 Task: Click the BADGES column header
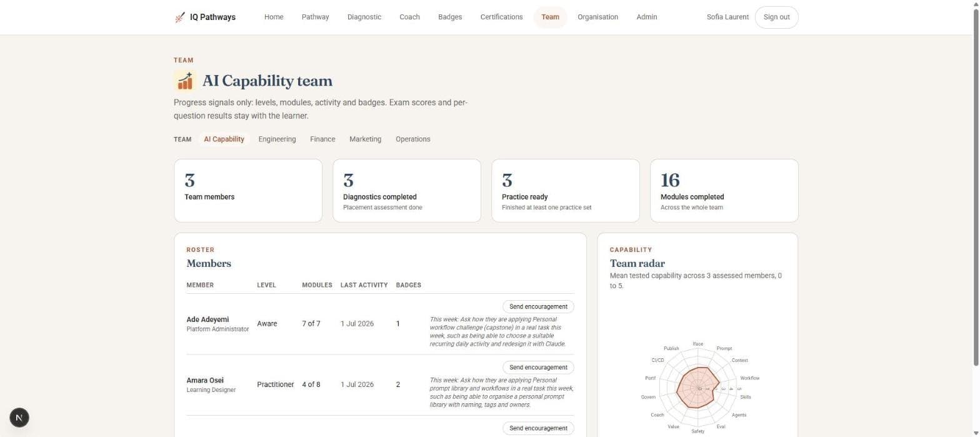pos(409,285)
